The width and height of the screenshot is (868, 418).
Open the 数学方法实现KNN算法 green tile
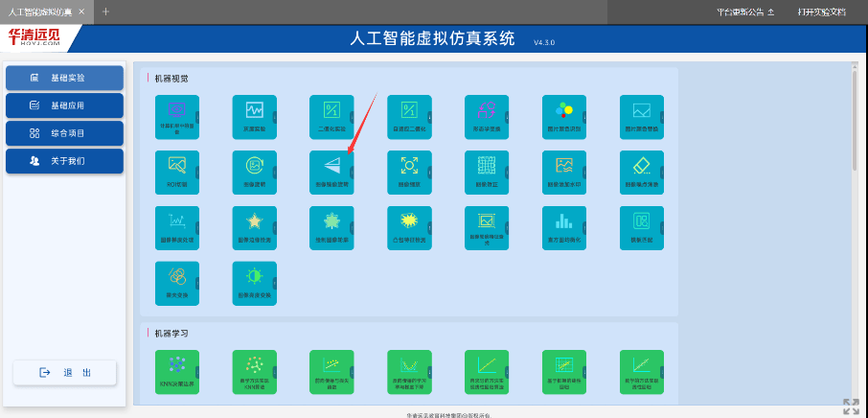254,372
